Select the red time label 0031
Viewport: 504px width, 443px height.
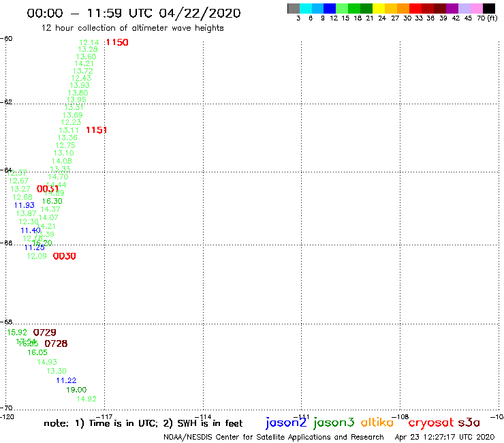tap(47, 189)
